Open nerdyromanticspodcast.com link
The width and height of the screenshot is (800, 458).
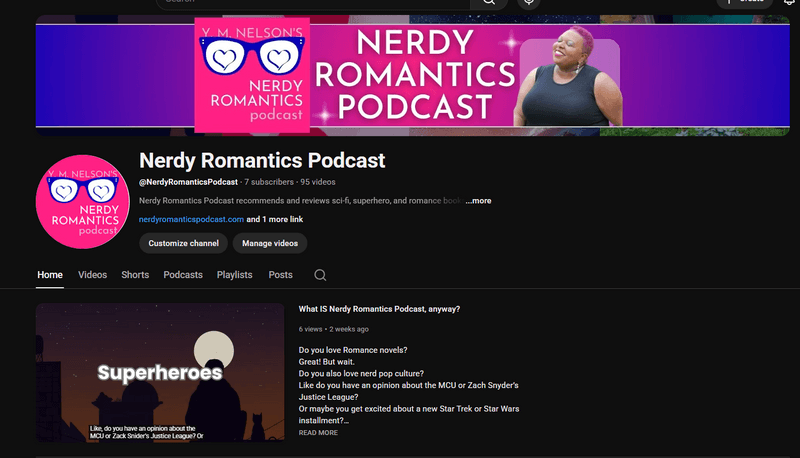pos(191,219)
